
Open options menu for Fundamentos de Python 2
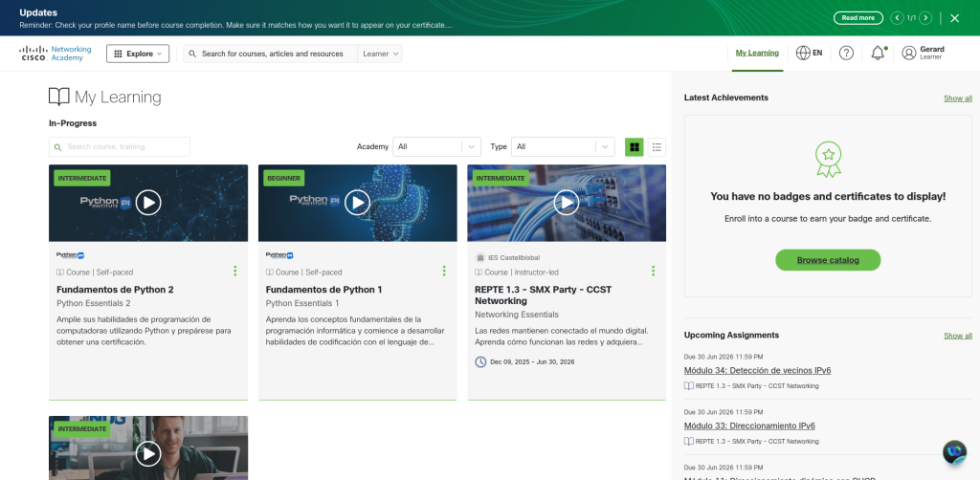tap(235, 272)
